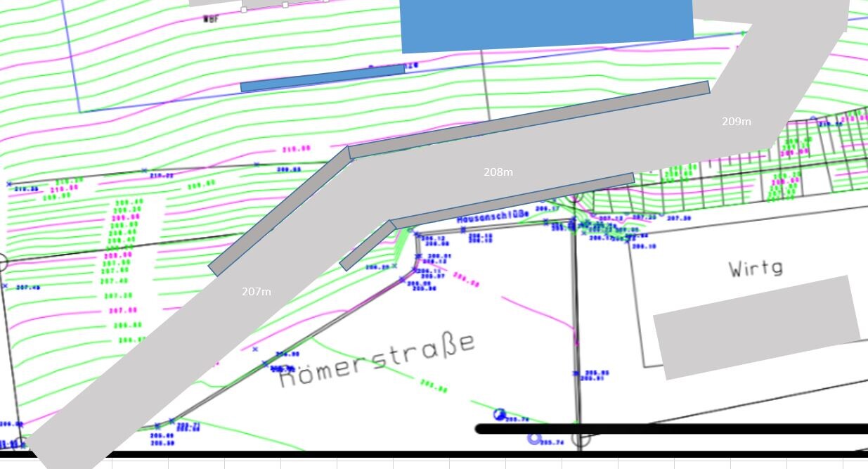Click the blue Hausanschlüsse annotation
The height and width of the screenshot is (469, 868).
492,219
